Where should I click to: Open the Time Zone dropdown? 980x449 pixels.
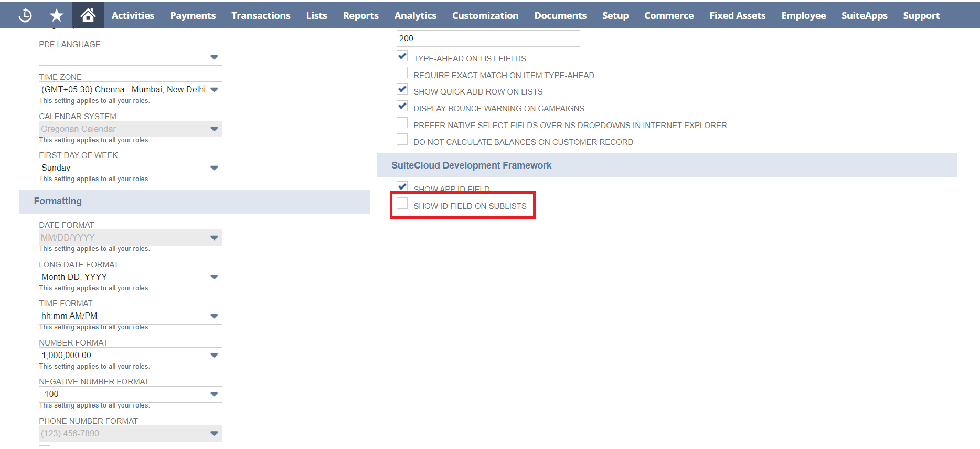pyautogui.click(x=131, y=90)
